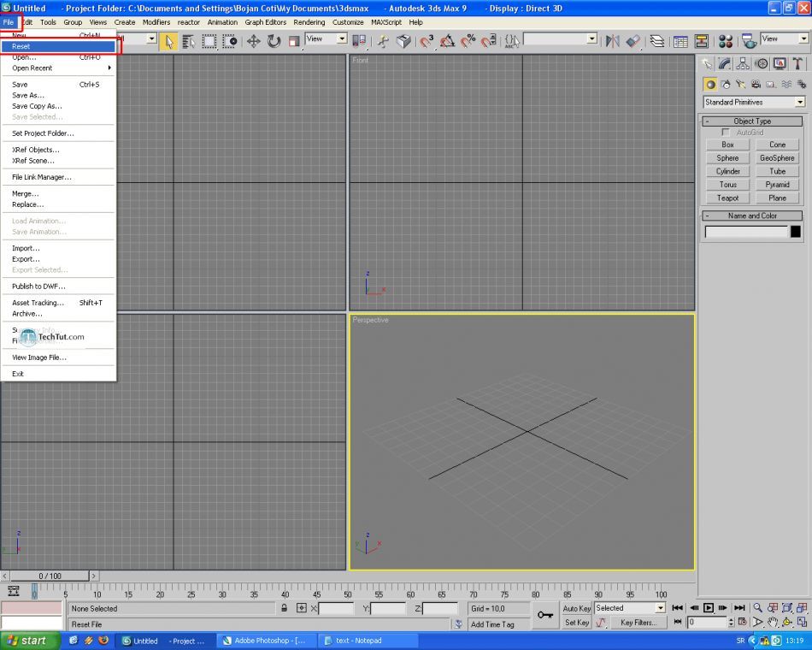Open the Modify panel tab
Image resolution: width=812 pixels, height=650 pixels.
click(x=725, y=63)
